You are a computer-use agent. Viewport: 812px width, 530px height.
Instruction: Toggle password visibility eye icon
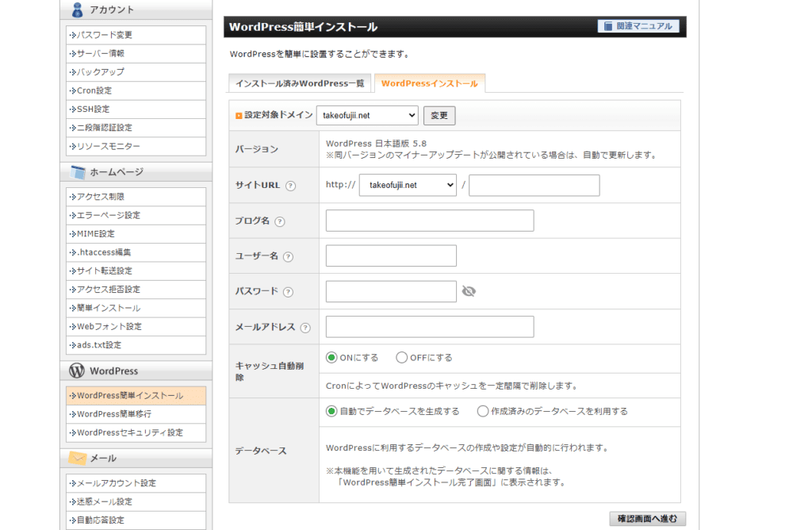[x=469, y=291]
